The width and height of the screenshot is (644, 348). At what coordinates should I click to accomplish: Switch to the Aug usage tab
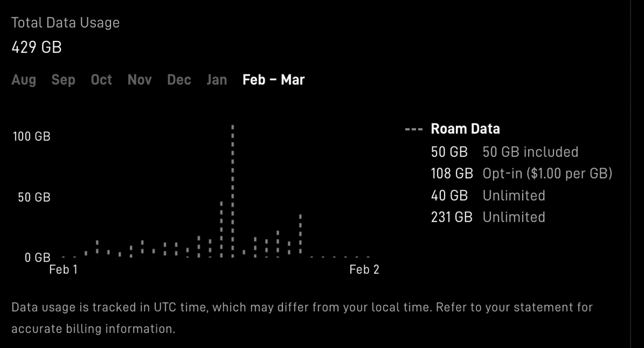pos(24,80)
